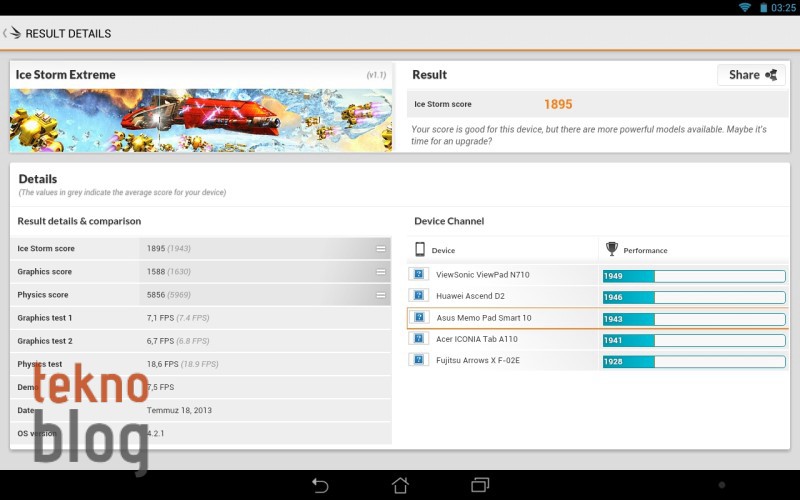Tap the Huawei Ascend D2 device icon

click(x=419, y=296)
